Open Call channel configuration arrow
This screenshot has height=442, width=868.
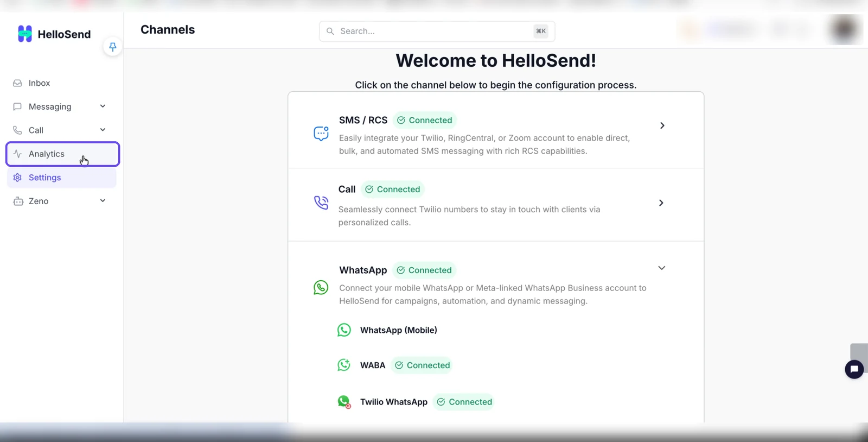point(661,203)
